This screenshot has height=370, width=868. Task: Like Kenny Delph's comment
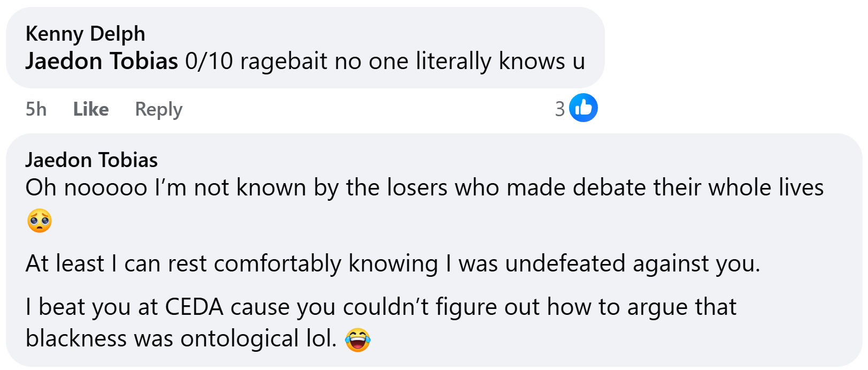(x=91, y=109)
